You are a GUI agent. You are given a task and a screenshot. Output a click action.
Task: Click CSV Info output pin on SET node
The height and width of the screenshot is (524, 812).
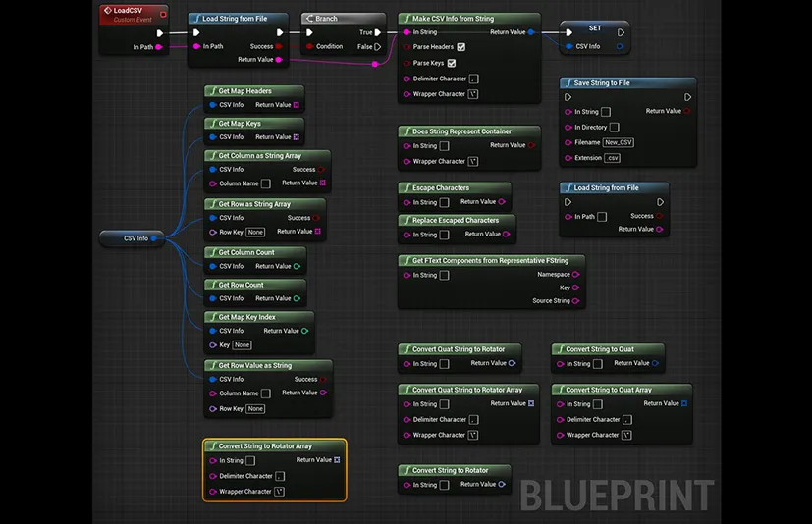pyautogui.click(x=620, y=46)
